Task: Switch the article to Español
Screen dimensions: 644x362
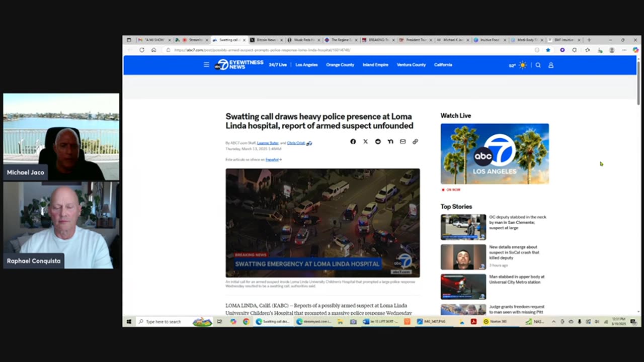Action: tap(273, 160)
